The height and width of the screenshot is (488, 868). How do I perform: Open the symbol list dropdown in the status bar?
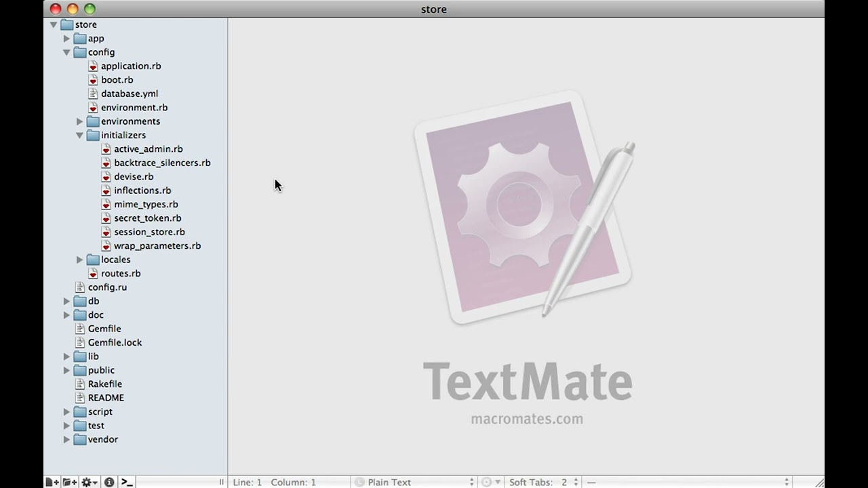(x=688, y=482)
